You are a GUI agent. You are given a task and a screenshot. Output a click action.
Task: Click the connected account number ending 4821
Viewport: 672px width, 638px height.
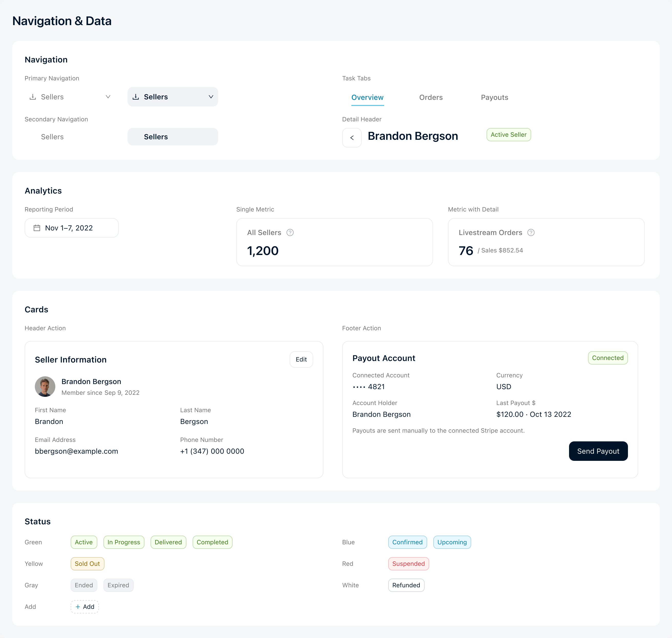pyautogui.click(x=369, y=387)
